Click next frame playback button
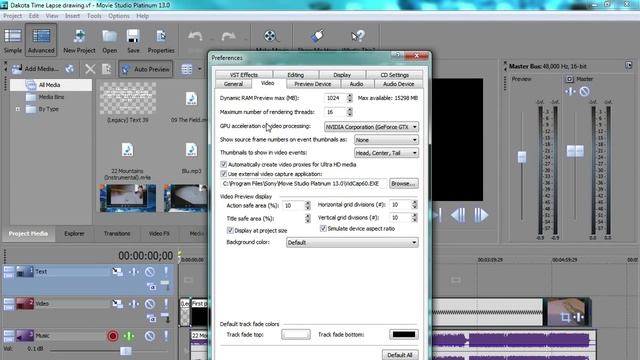 point(481,215)
